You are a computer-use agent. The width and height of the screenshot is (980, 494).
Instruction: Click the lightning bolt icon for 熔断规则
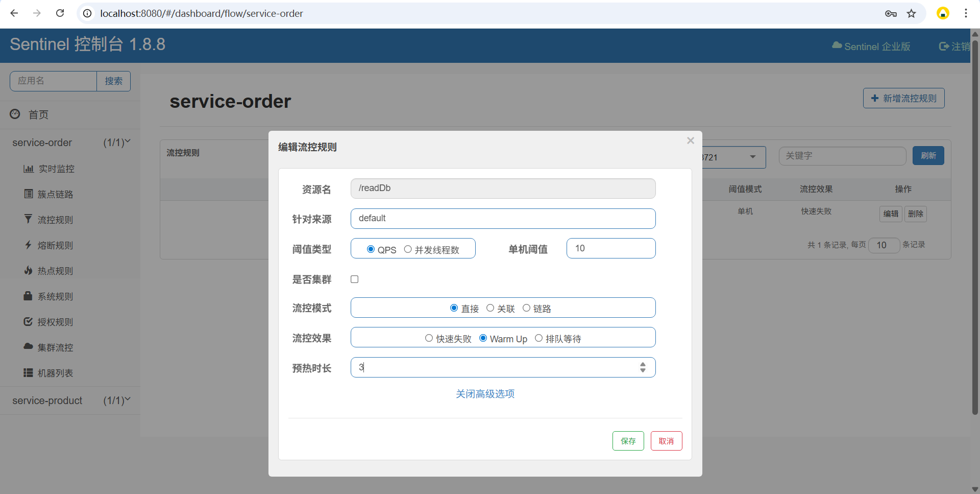tap(29, 245)
